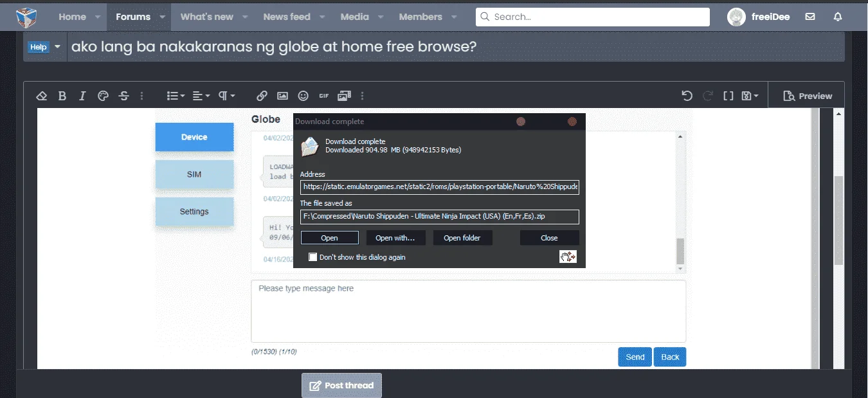Open the Help prefix dropdown

[x=46, y=47]
